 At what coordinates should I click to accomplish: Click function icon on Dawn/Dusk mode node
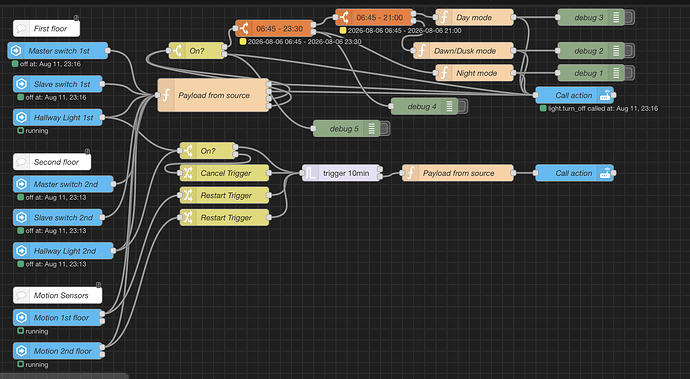(422, 51)
